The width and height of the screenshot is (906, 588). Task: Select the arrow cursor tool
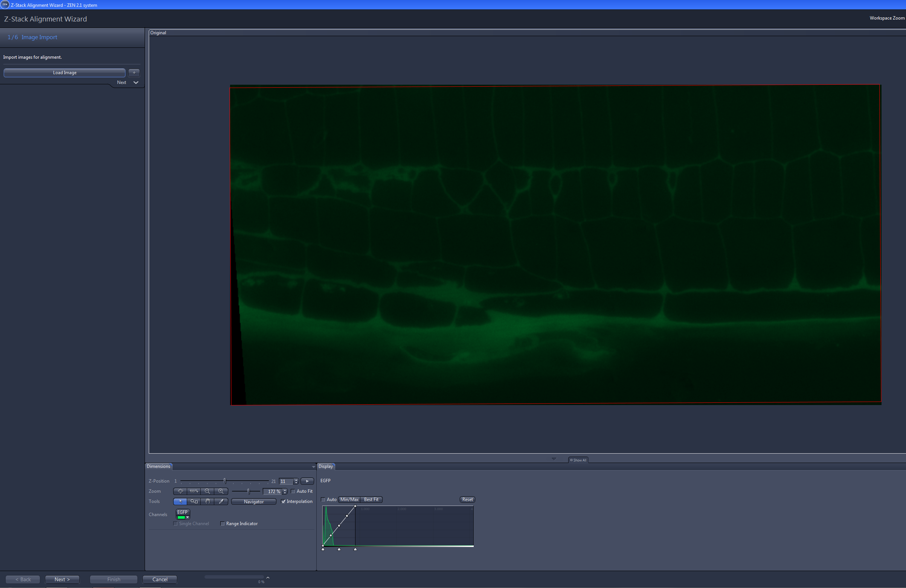click(x=181, y=501)
